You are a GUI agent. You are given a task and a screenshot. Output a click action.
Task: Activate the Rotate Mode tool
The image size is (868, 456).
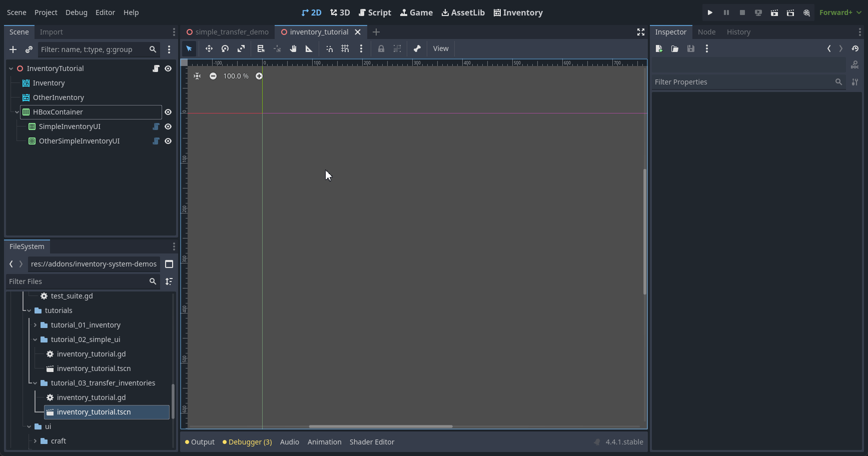pyautogui.click(x=225, y=48)
